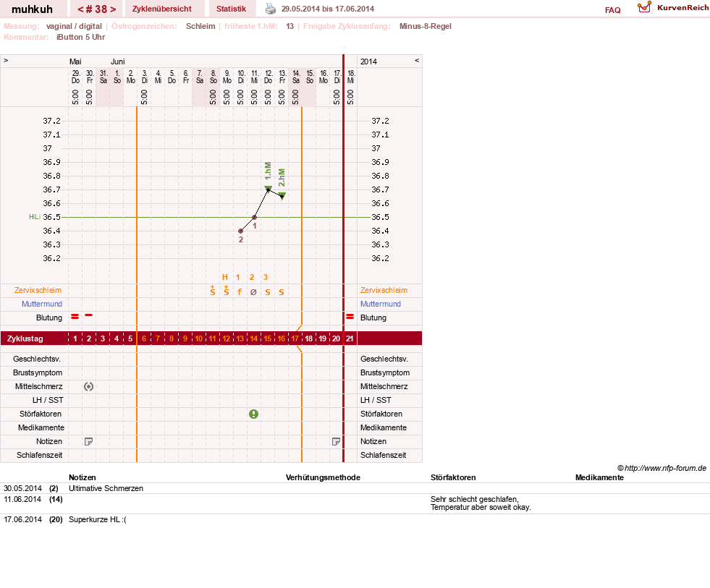Click the right Zervixschleim row label
The height and width of the screenshot is (588, 710).
pyautogui.click(x=384, y=290)
